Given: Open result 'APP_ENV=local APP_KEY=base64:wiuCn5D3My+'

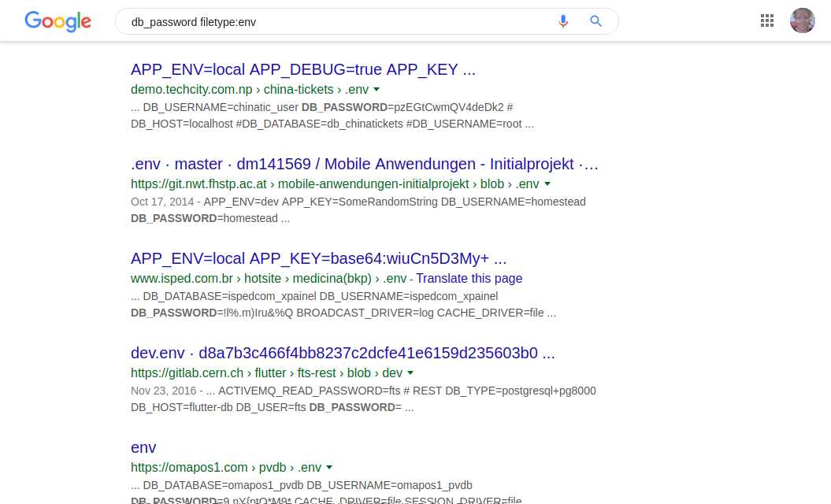Looking at the screenshot, I should [x=318, y=258].
